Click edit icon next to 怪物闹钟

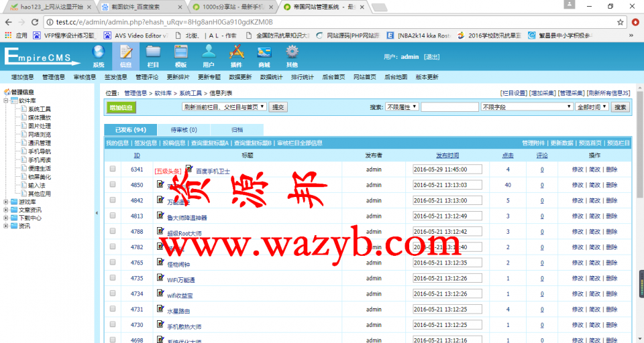coord(160,262)
